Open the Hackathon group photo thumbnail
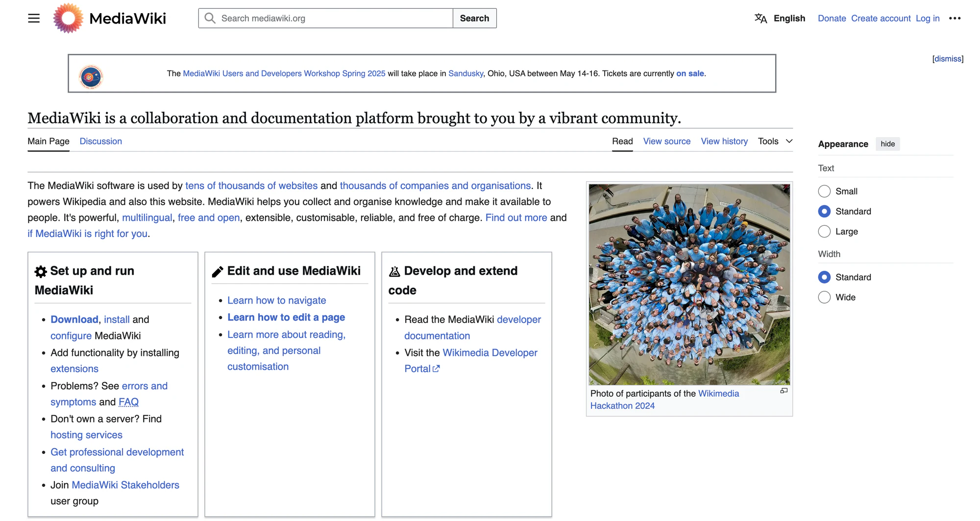The width and height of the screenshot is (980, 521). [689, 284]
